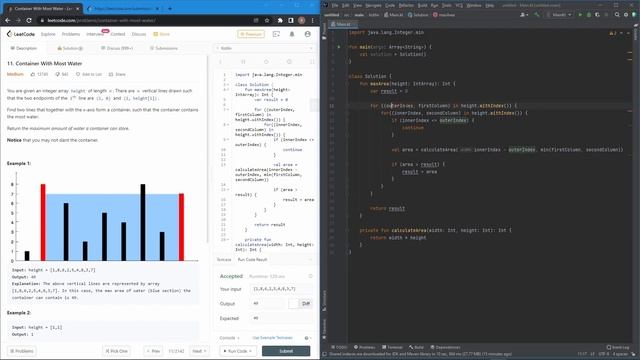Viewport: 640px width, 360px height.
Task: Click Add to List under problem title
Action: (x=89, y=74)
